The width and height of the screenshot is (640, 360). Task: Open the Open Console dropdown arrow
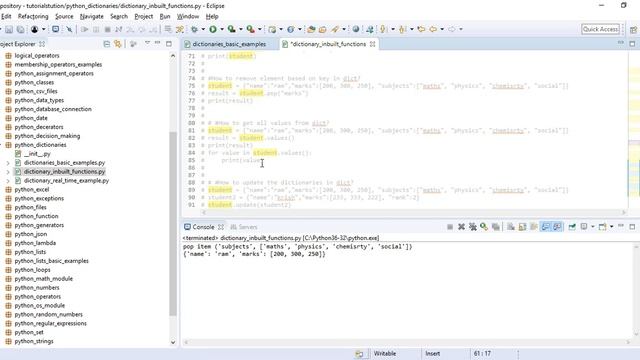[611, 227]
